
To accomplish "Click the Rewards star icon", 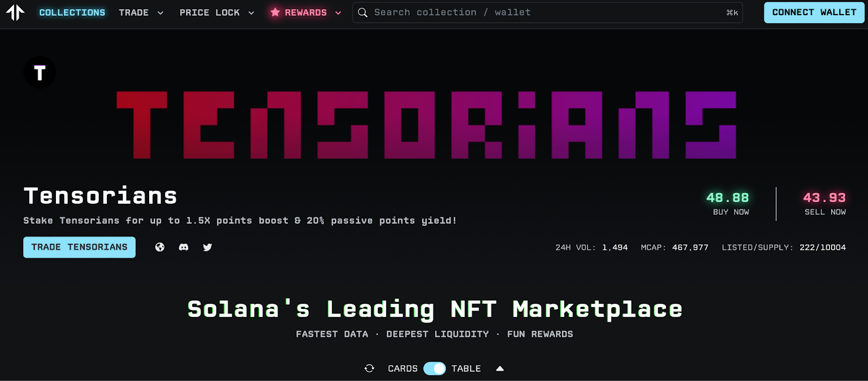I will [275, 12].
